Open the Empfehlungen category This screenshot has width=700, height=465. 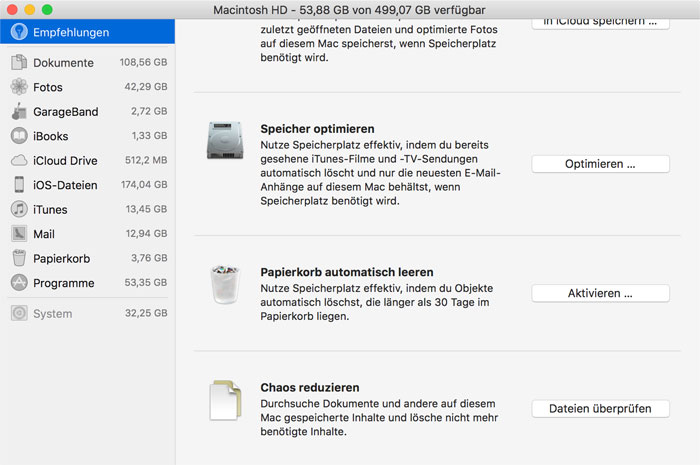(x=88, y=32)
